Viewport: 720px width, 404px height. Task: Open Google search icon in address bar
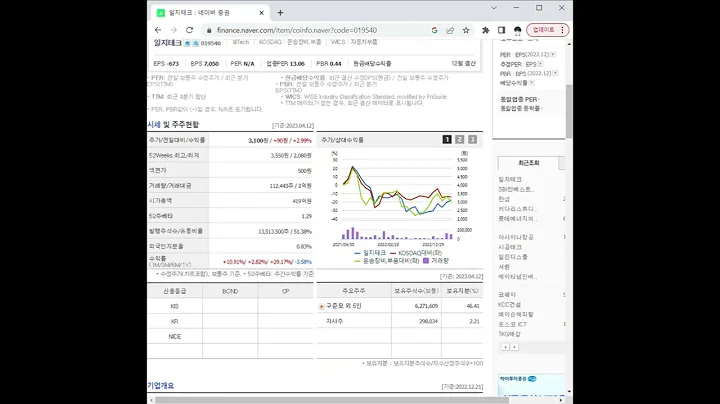pyautogui.click(x=434, y=30)
